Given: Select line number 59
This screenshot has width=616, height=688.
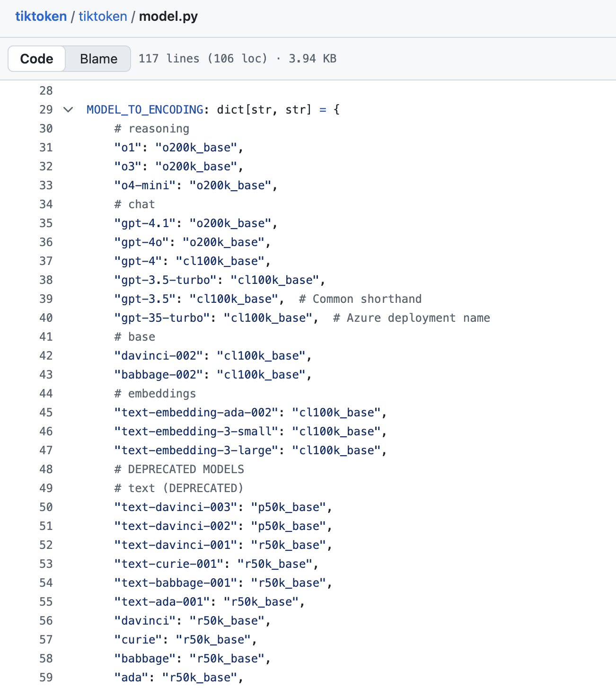Looking at the screenshot, I should 46,678.
